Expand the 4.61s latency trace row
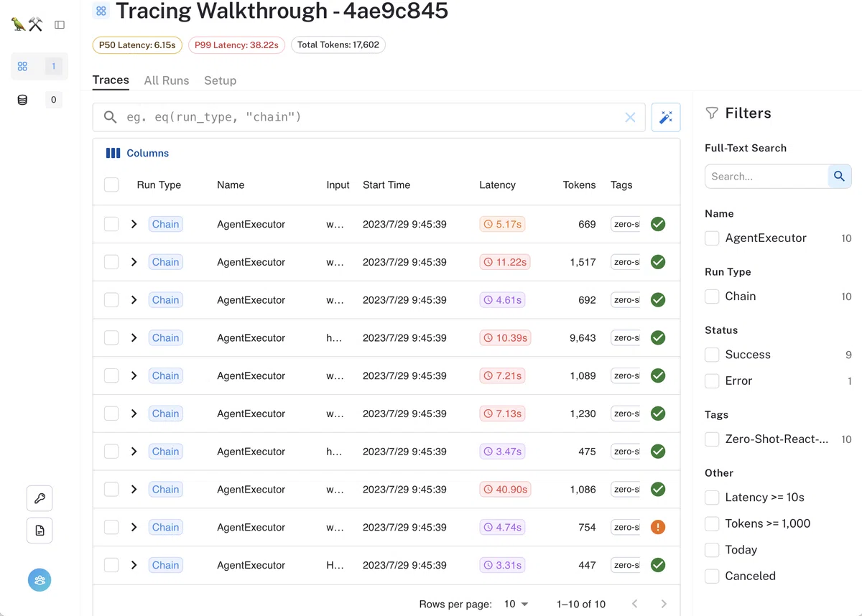The height and width of the screenshot is (616, 862). point(134,300)
